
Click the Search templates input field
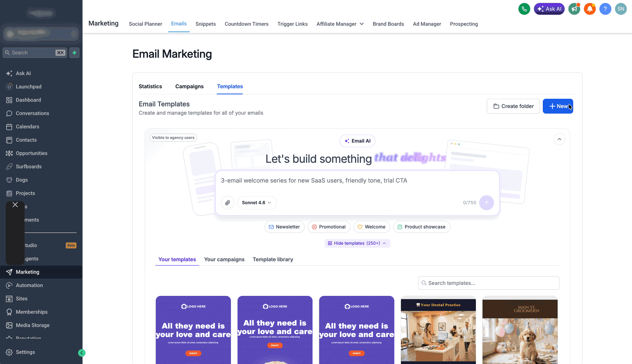pos(488,283)
